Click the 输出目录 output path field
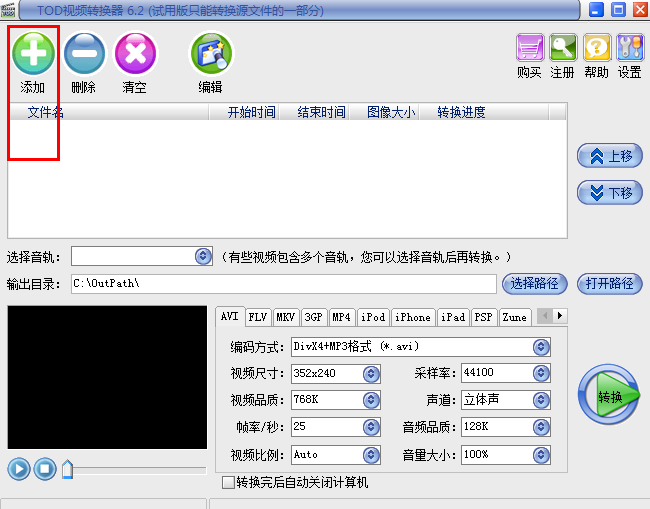The height and width of the screenshot is (509, 650). (x=284, y=284)
